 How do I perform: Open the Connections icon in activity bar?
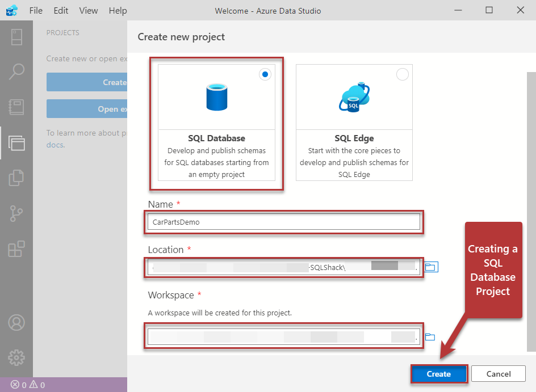coord(16,36)
